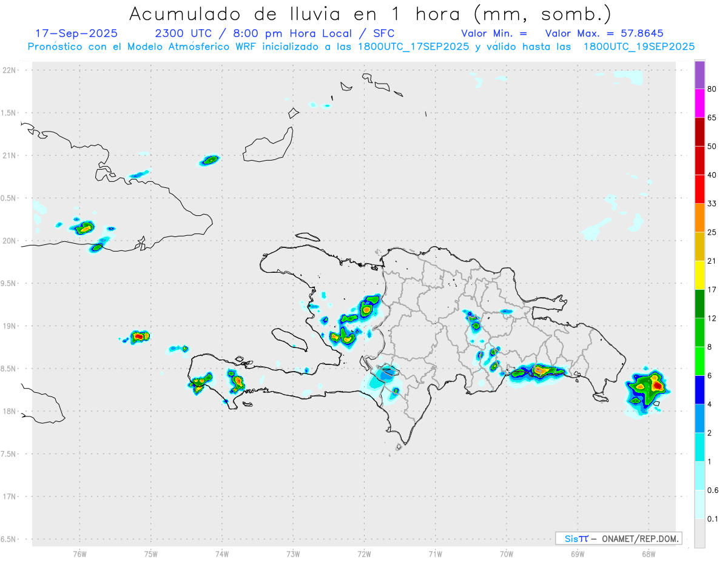Click the "Valor Min. =" label

[x=494, y=33]
